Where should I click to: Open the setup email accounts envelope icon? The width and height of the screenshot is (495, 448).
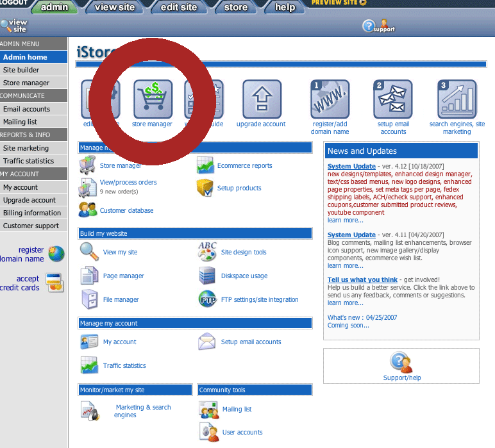pos(393,99)
